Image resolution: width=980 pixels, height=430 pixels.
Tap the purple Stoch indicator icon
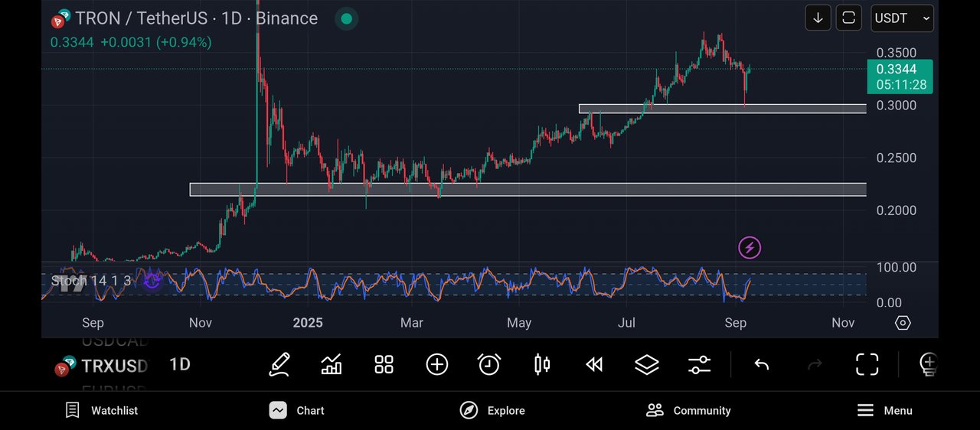tap(152, 281)
